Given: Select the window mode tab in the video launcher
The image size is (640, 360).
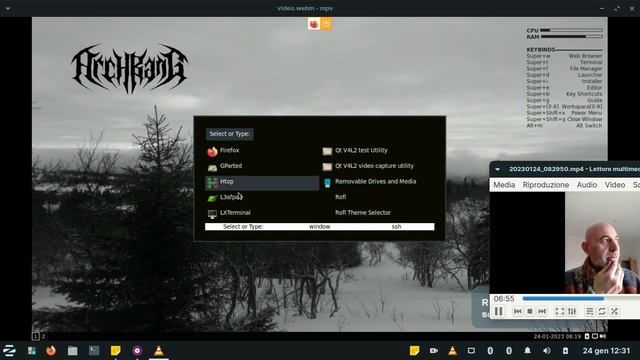Looking at the screenshot, I should tap(320, 227).
